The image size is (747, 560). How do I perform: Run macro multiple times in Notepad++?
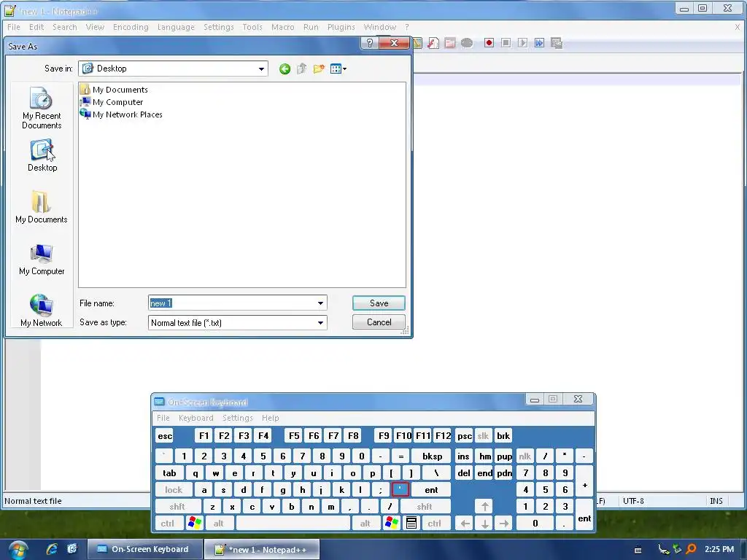pyautogui.click(x=539, y=43)
